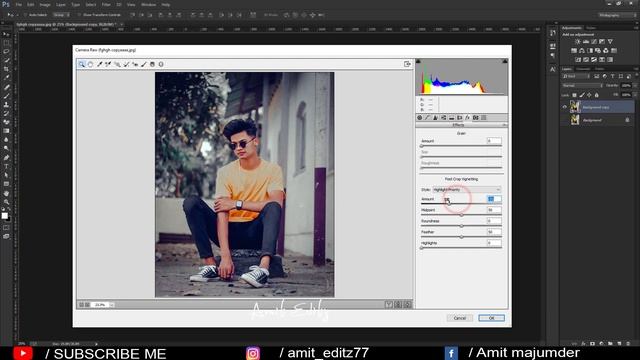Click the foreground color swatch
Image resolution: width=640 pixels, height=360 pixels.
pyautogui.click(x=4, y=216)
